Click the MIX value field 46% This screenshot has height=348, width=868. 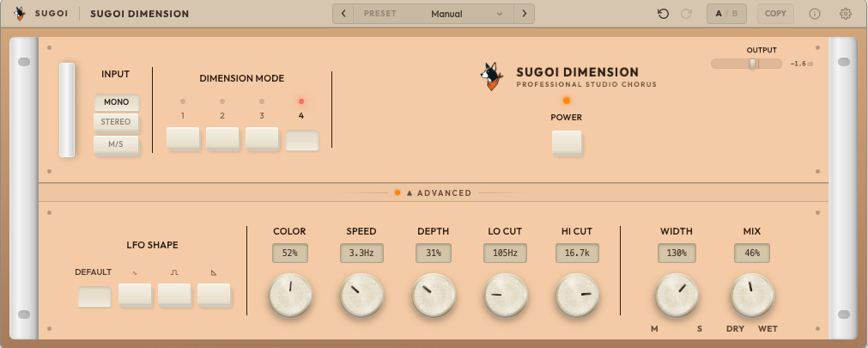coord(752,253)
